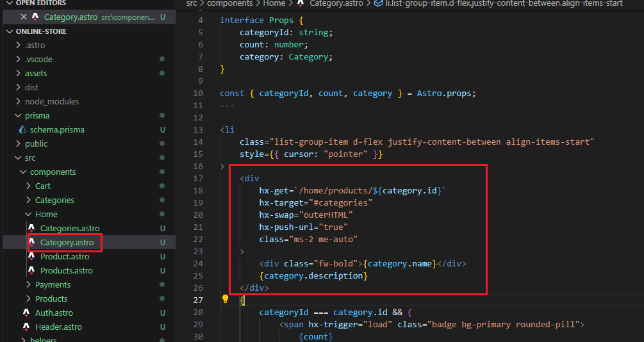Expand the Products folder

[x=28, y=298]
